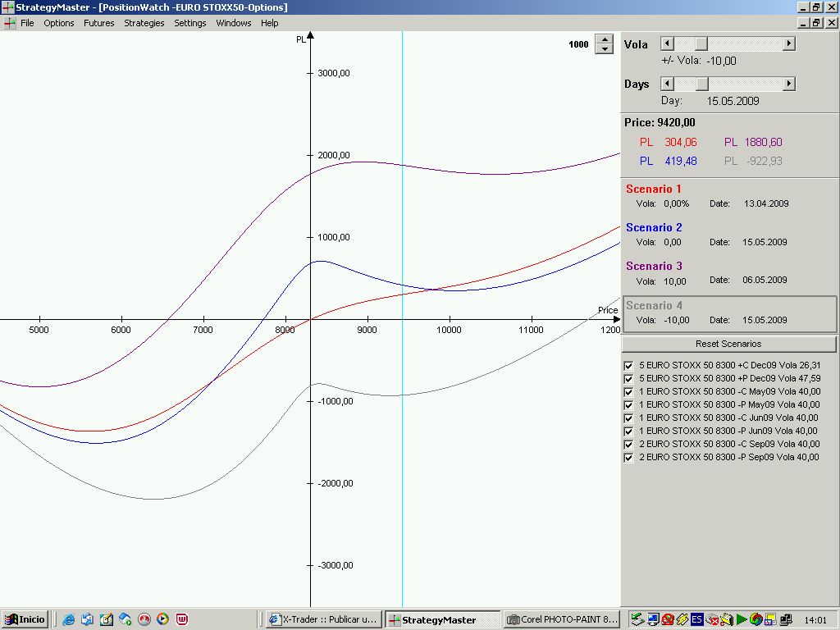Open the Options menu

[x=59, y=23]
